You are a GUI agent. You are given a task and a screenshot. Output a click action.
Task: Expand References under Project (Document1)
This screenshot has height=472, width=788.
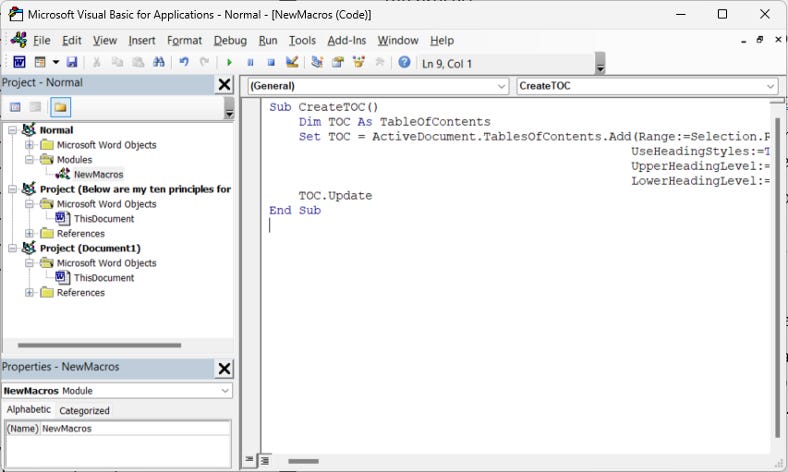coord(29,293)
